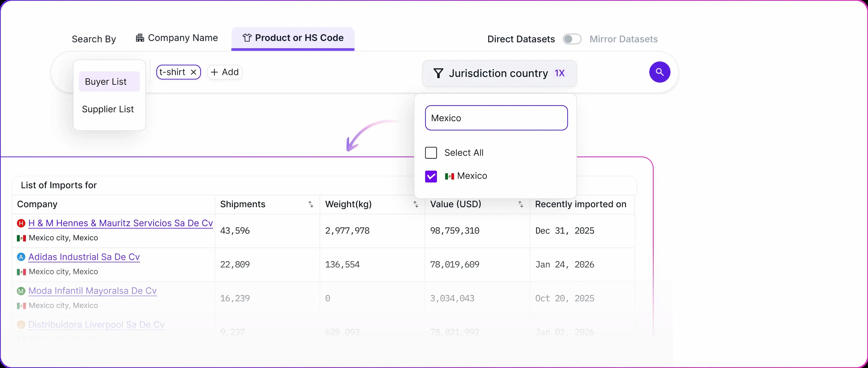This screenshot has width=868, height=368.
Task: Select Buyer List option
Action: (106, 82)
